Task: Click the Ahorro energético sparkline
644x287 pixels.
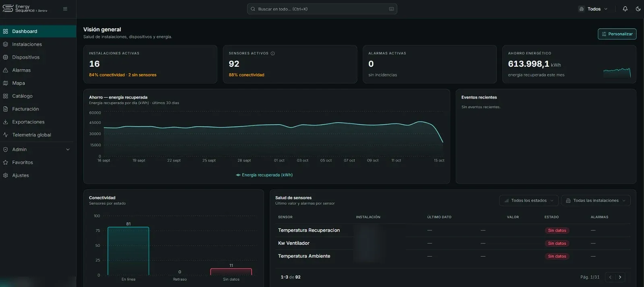Action: (x=617, y=72)
